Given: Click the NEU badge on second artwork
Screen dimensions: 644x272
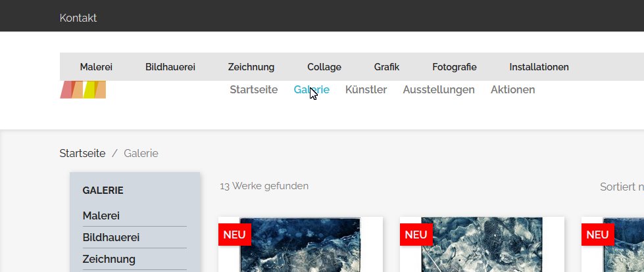Looking at the screenshot, I should pos(416,235).
